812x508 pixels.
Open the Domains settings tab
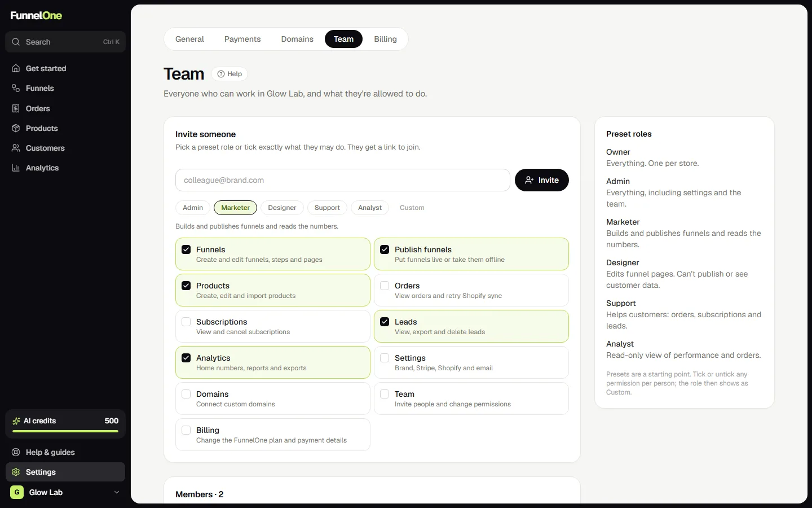click(297, 39)
